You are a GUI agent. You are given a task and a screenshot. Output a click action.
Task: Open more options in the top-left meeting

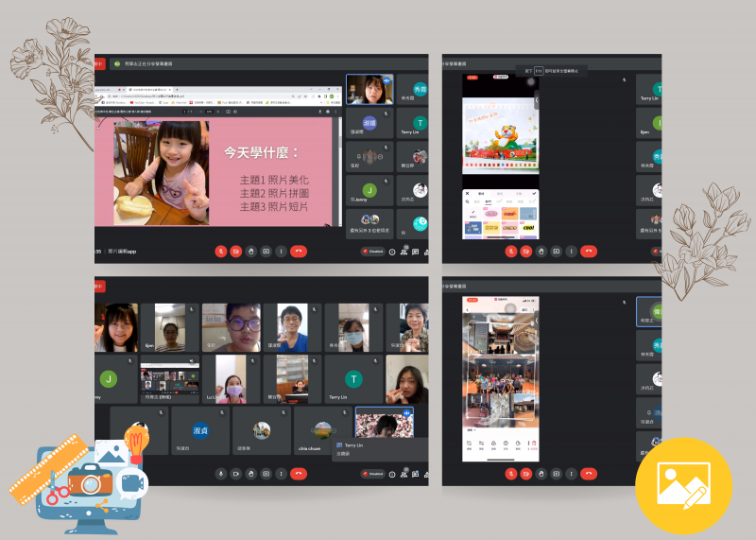click(281, 252)
